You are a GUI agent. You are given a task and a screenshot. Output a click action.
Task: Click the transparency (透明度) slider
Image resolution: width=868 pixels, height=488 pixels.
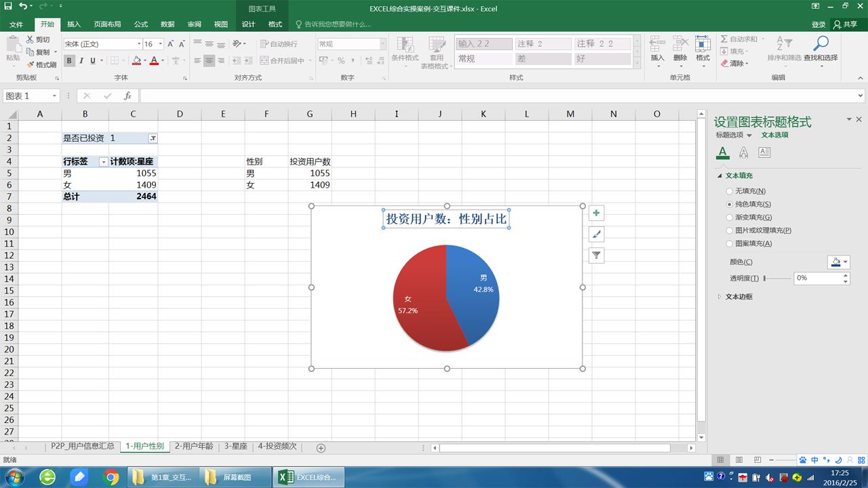(x=777, y=279)
